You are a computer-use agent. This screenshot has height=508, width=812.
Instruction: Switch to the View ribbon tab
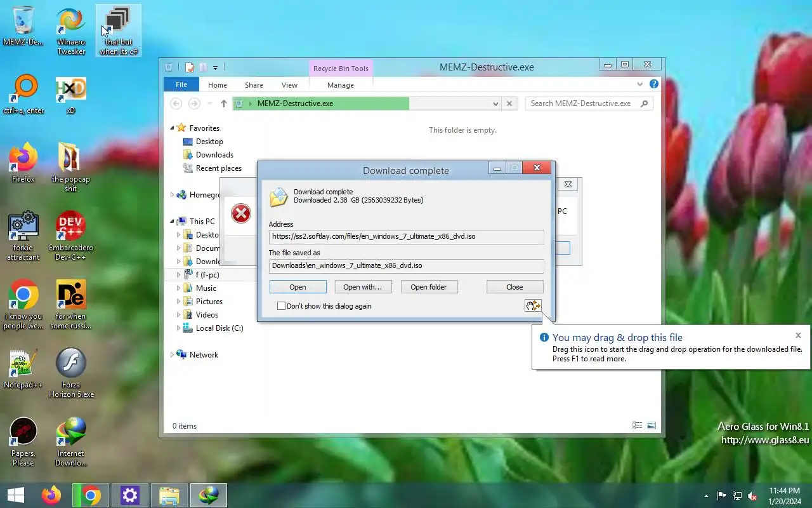click(x=289, y=85)
